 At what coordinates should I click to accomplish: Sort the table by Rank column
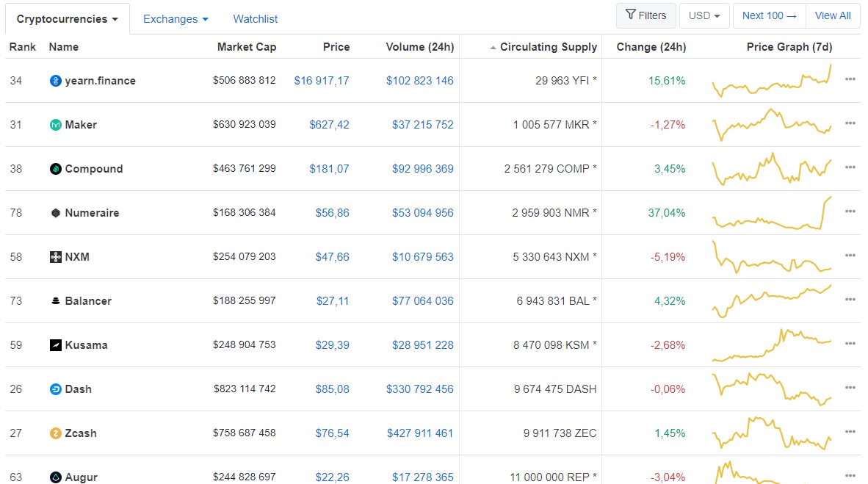tap(23, 47)
